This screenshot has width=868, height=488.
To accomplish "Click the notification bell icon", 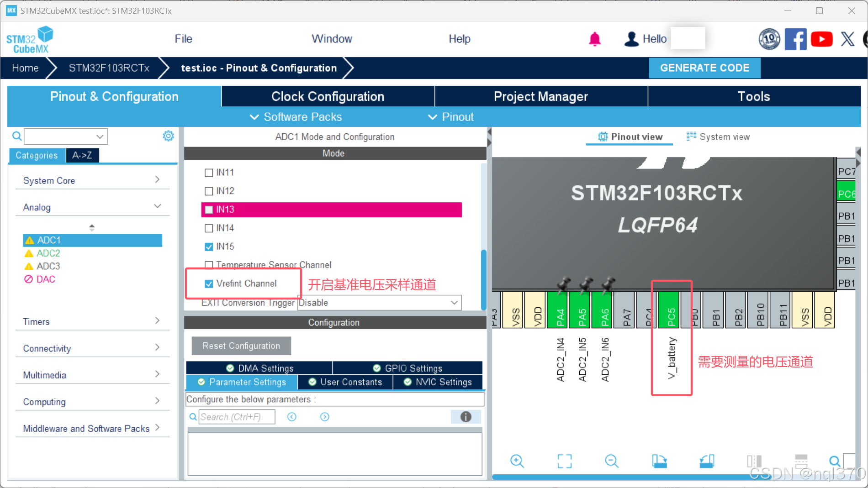I will click(594, 39).
